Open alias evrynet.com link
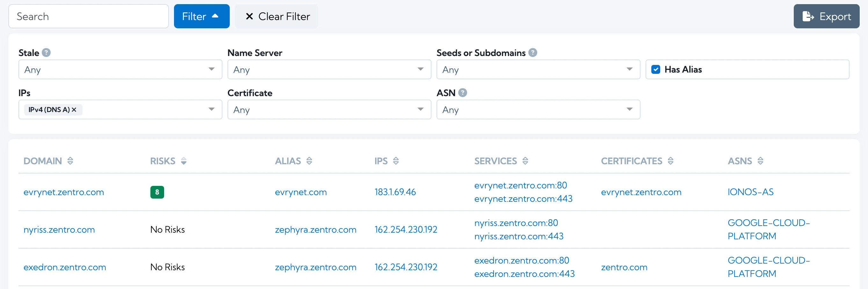Image resolution: width=868 pixels, height=289 pixels. pos(300,192)
